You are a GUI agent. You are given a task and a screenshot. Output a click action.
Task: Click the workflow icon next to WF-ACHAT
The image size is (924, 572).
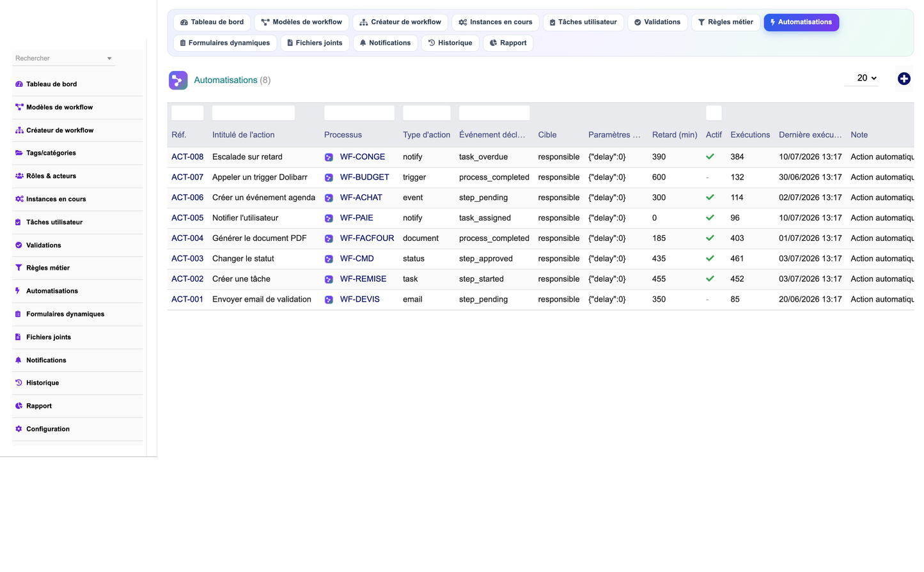click(x=329, y=198)
